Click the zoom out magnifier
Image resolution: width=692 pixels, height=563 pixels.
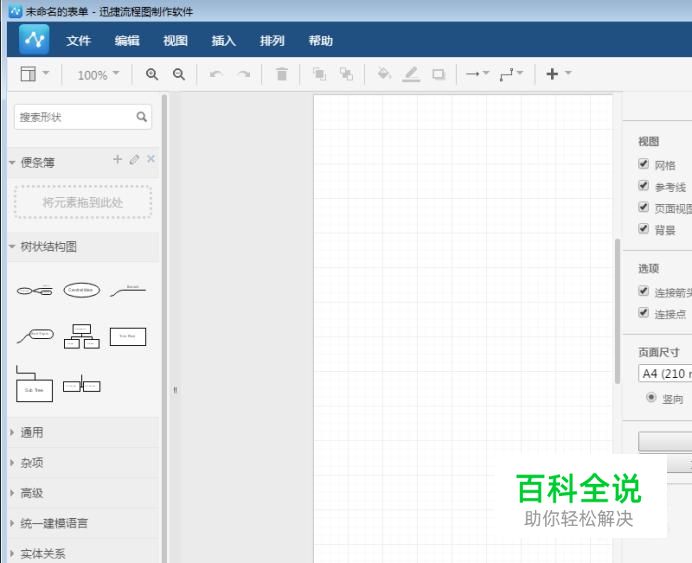point(179,74)
